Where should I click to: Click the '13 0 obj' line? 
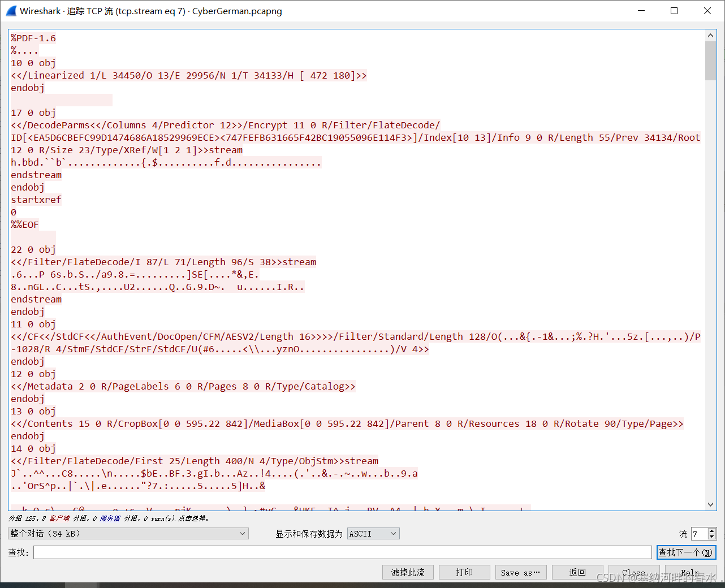(33, 411)
